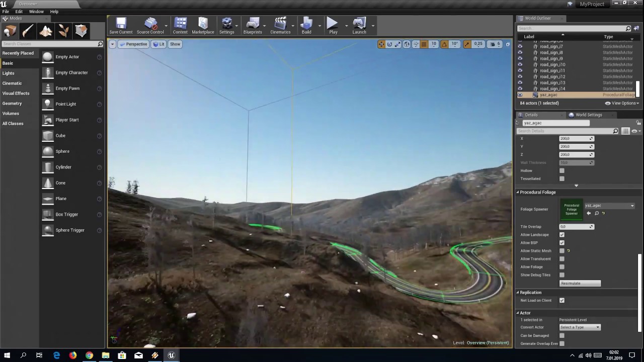Select Foliage mode icon
The image size is (644, 362).
(63, 31)
